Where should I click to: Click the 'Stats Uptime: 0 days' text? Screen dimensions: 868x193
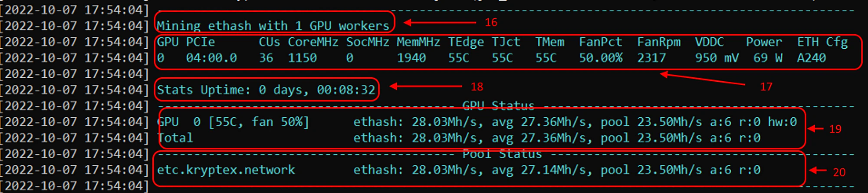tap(233, 90)
